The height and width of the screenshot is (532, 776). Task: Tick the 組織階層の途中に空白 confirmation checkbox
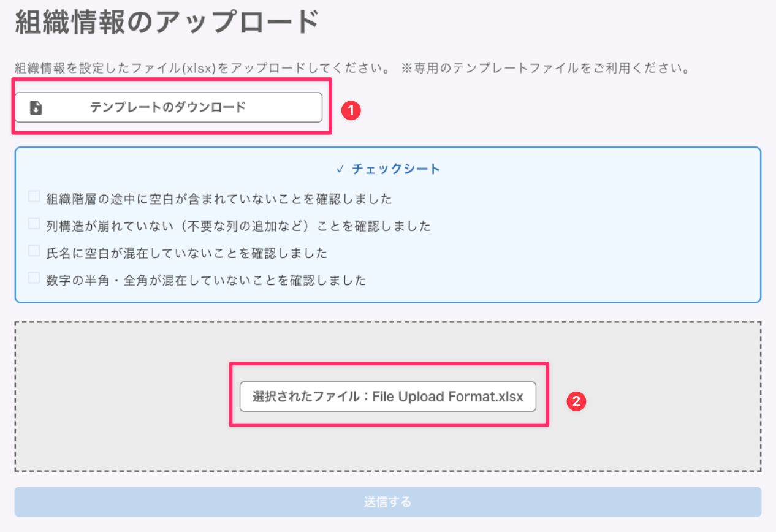(34, 197)
